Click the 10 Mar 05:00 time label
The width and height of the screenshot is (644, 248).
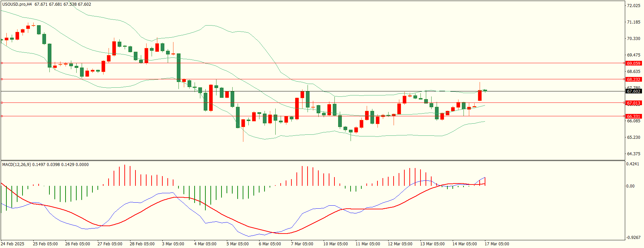click(335, 244)
